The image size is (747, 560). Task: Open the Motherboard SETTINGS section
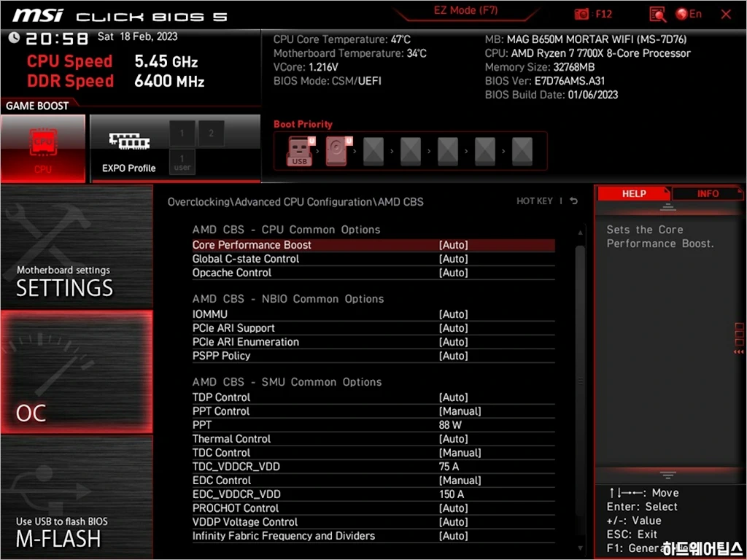pos(77,248)
